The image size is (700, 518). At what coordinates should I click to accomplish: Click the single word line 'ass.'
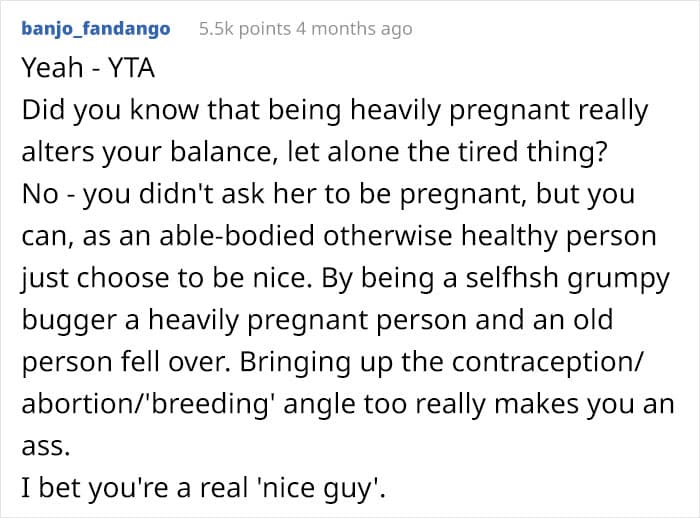click(46, 446)
